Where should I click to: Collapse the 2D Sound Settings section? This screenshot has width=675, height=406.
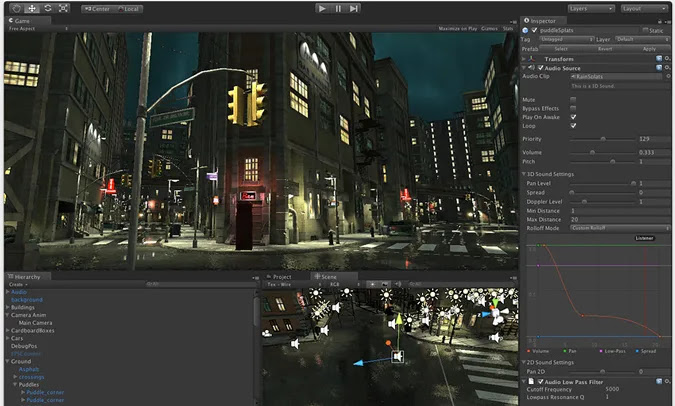point(524,363)
